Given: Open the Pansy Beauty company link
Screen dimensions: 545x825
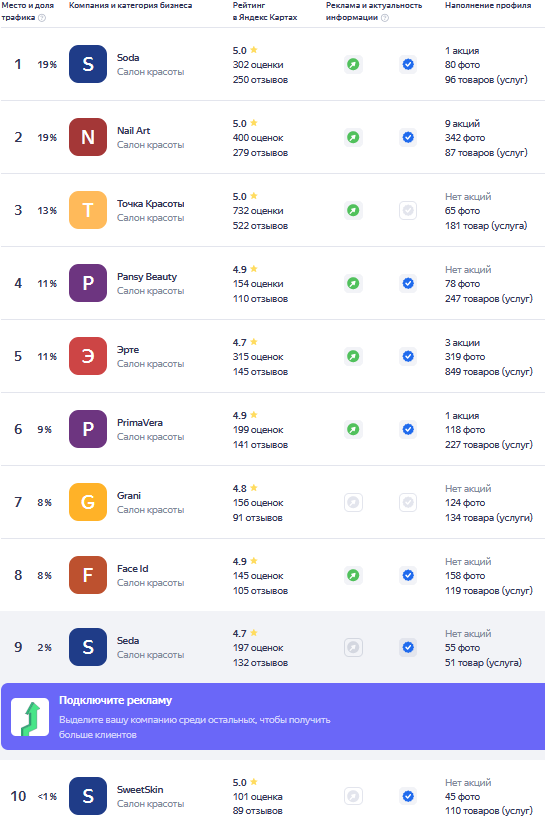Looking at the screenshot, I should click(147, 277).
